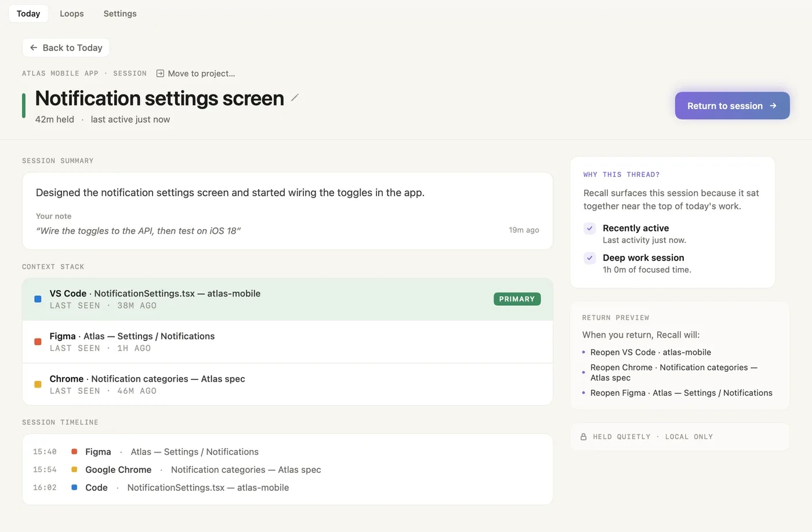Click the red Figma marker in context stack

point(38,342)
